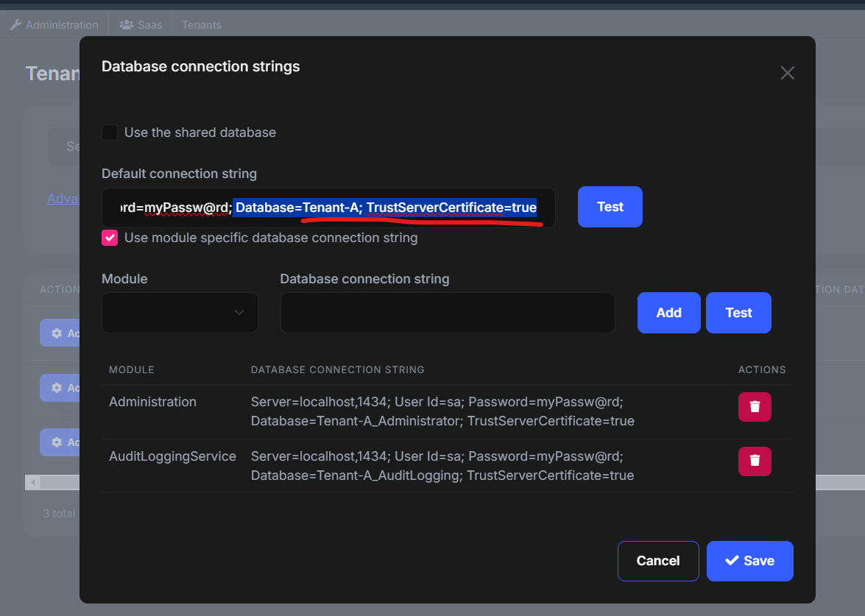Click the wrench icon beside Administration
This screenshot has height=616, width=865.
pos(15,25)
